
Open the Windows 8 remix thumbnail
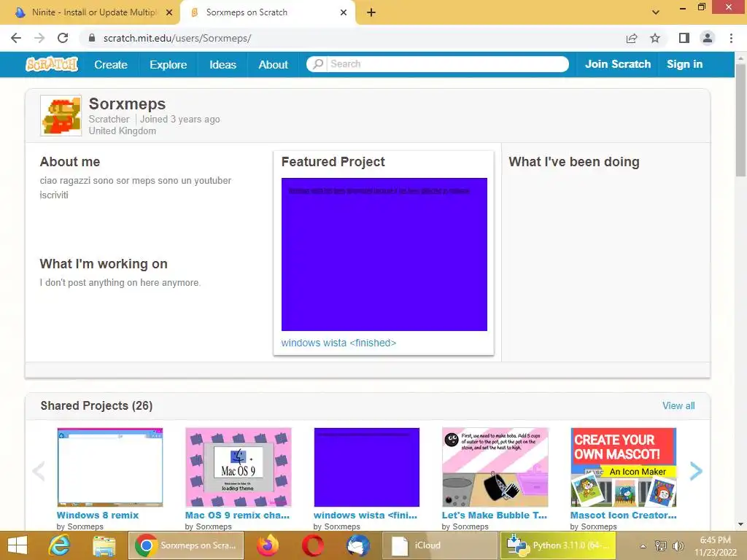(110, 467)
